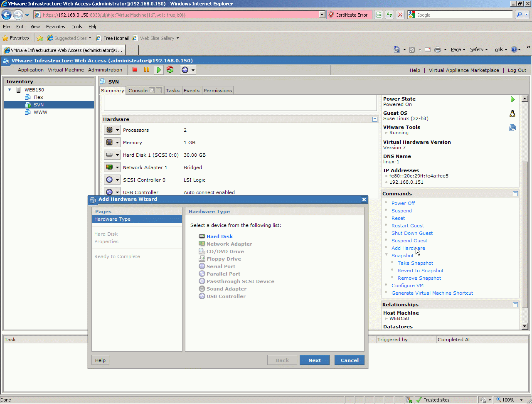Open the Memory options dropdown arrow

coord(117,143)
